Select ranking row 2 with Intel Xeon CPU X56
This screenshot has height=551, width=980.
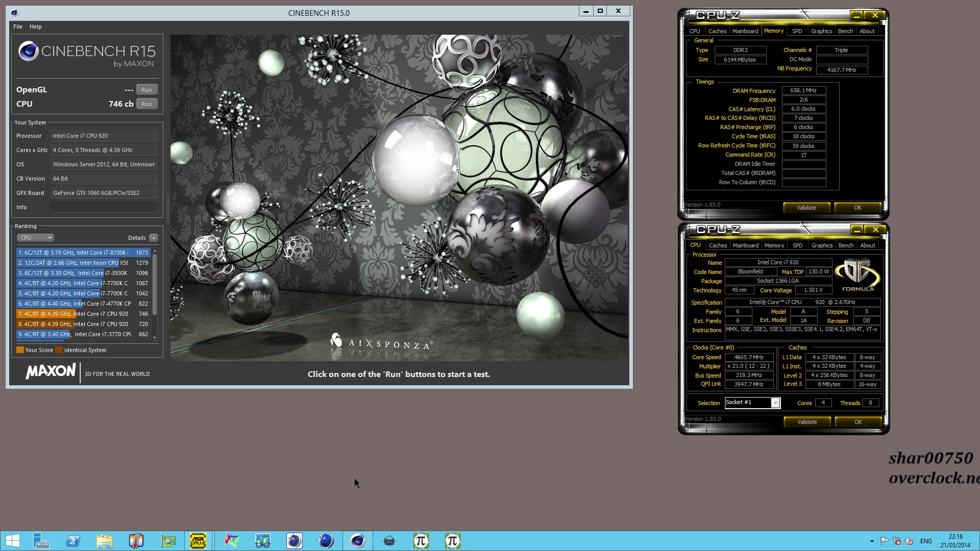point(83,263)
